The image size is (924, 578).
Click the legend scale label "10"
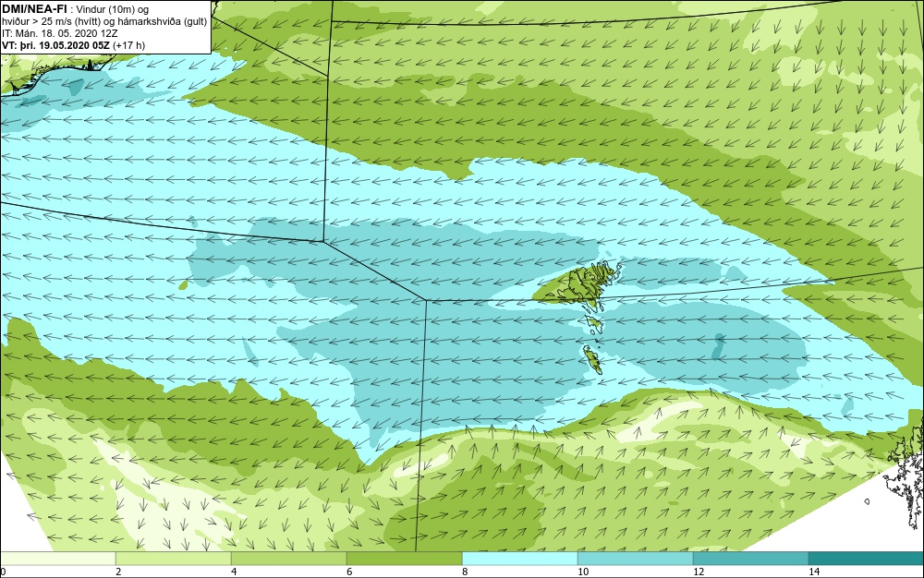[583, 572]
